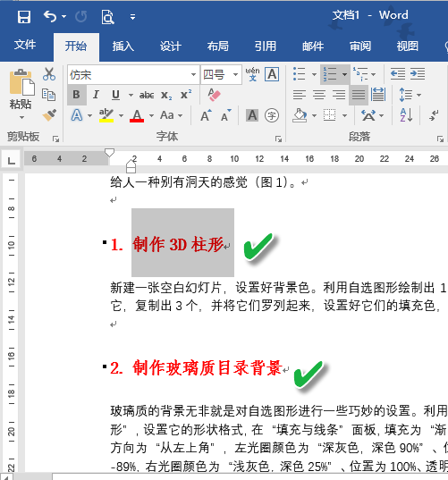Decrease font size with shrink font icon
The width and height of the screenshot is (448, 480).
click(x=226, y=115)
